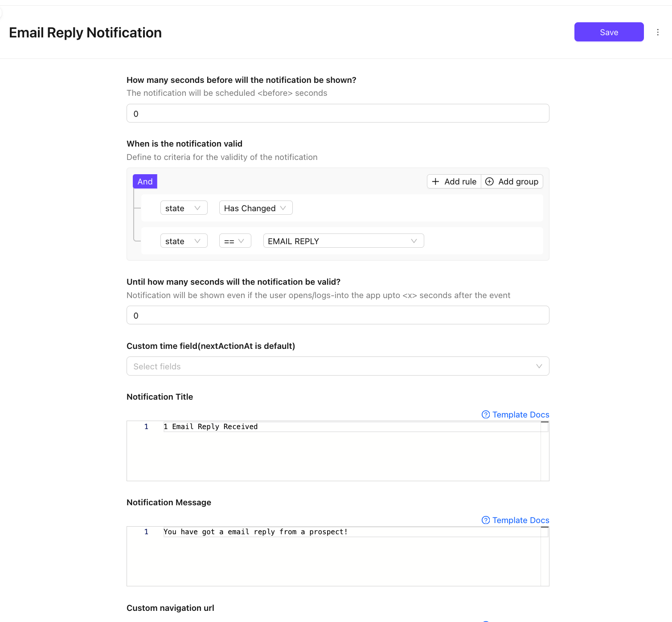Open Template Docs link above Notification Title
This screenshot has width=672, height=622.
click(x=520, y=414)
